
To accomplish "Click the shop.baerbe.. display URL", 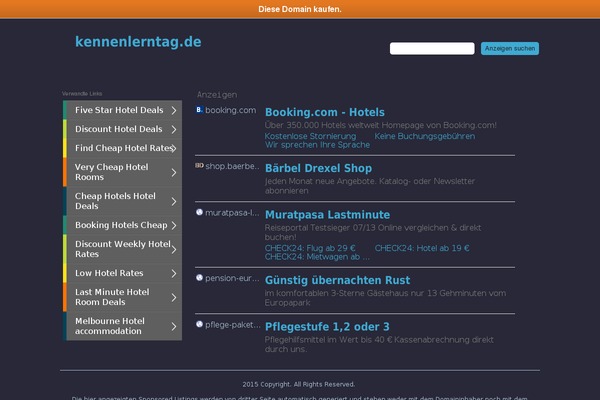I will (x=232, y=166).
